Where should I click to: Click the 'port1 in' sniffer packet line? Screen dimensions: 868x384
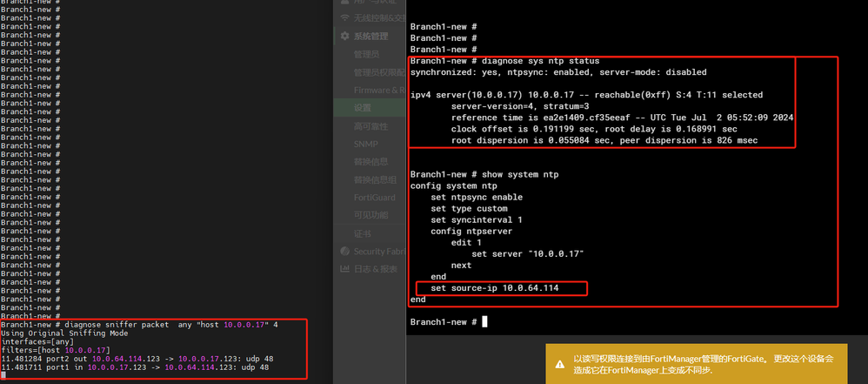(135, 367)
